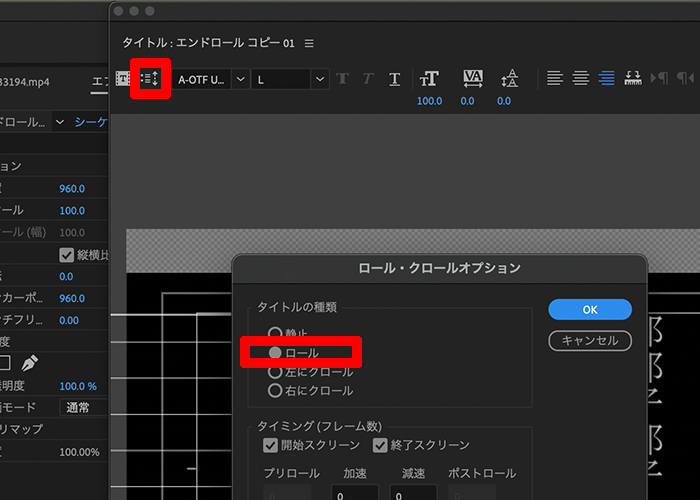Align text right

606,79
